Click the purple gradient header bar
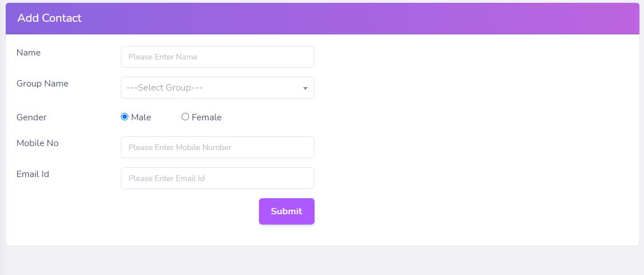 coord(323,18)
